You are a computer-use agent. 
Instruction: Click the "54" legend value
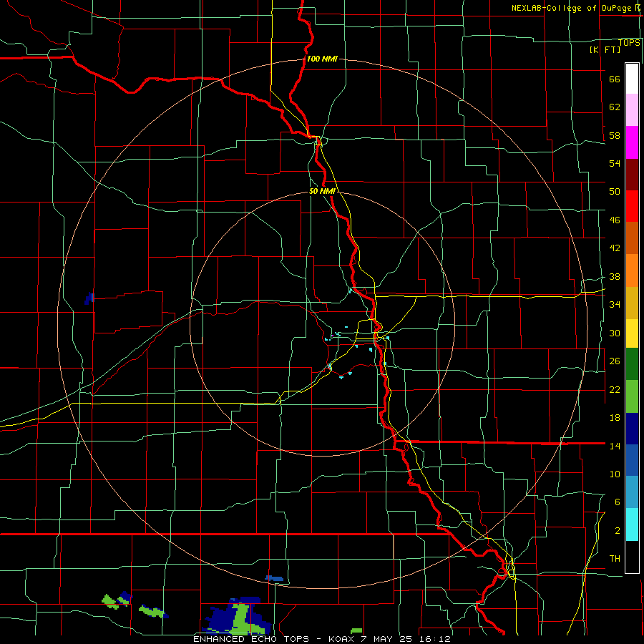pos(615,163)
